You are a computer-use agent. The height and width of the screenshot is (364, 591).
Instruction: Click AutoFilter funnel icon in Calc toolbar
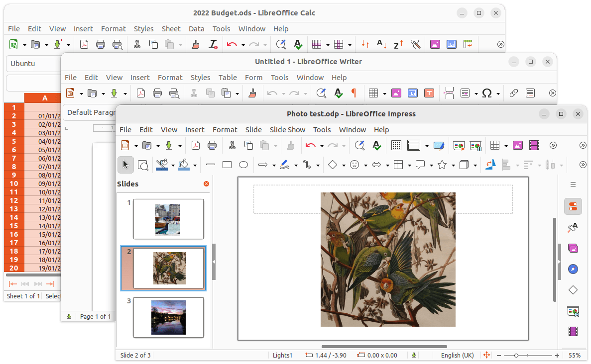click(415, 44)
